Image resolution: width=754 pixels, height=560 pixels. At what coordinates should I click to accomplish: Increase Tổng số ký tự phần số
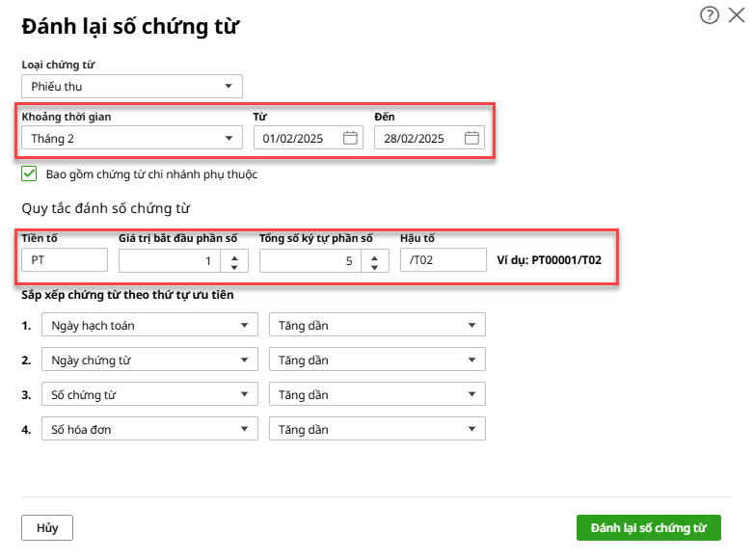point(374,254)
